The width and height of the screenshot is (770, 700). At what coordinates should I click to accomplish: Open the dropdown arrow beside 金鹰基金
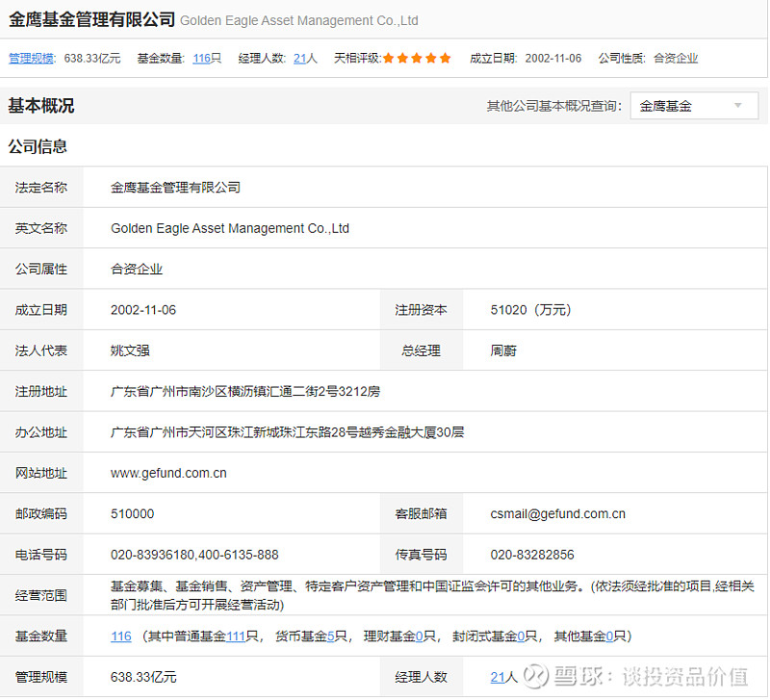coord(737,106)
